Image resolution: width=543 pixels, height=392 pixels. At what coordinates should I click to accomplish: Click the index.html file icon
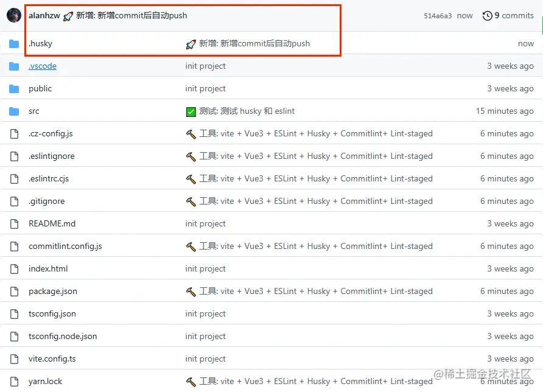click(x=14, y=268)
